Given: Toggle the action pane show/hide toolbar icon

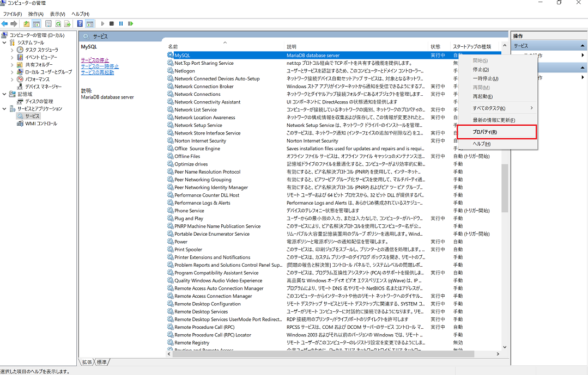Looking at the screenshot, I should click(x=90, y=23).
